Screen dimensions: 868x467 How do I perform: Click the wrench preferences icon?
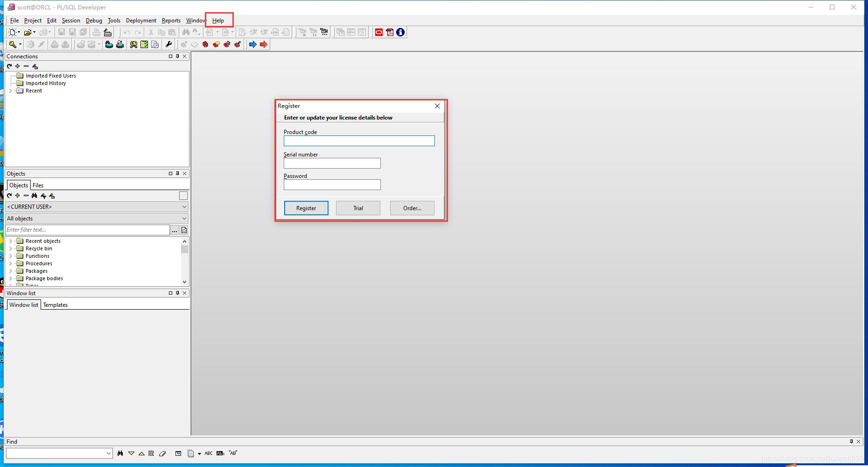coord(168,44)
